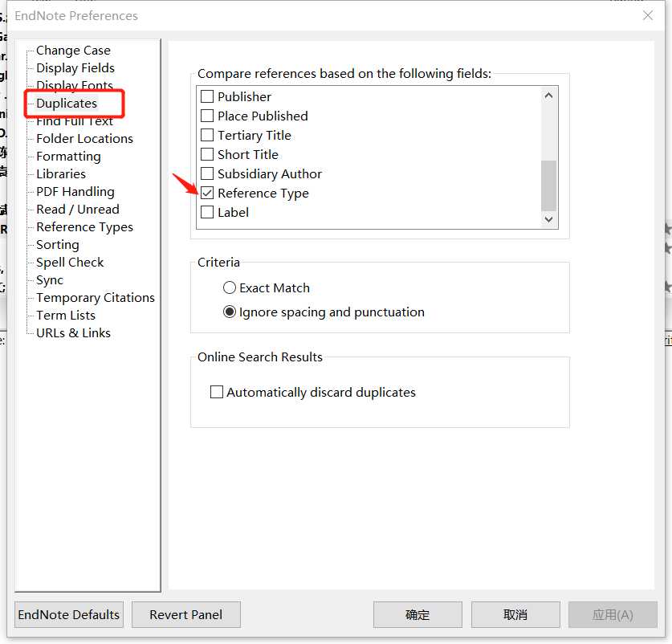Click the Revert Panel button
The height and width of the screenshot is (644, 672).
(x=186, y=615)
